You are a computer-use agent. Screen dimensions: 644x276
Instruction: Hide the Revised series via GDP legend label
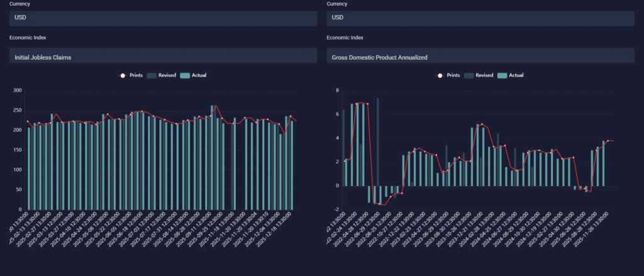pos(484,75)
